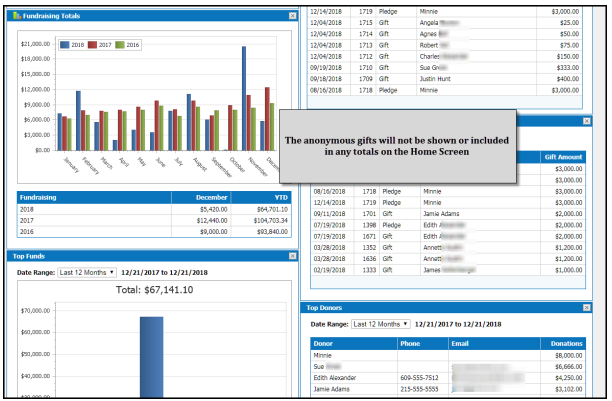Click the tall blue November 2018 bar
612x401 pixels.
click(244, 98)
